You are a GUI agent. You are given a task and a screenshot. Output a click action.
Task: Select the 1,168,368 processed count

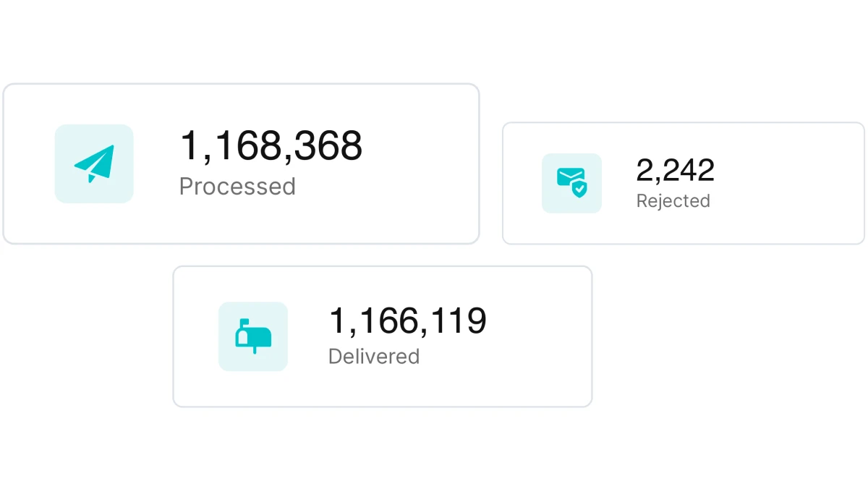(271, 146)
